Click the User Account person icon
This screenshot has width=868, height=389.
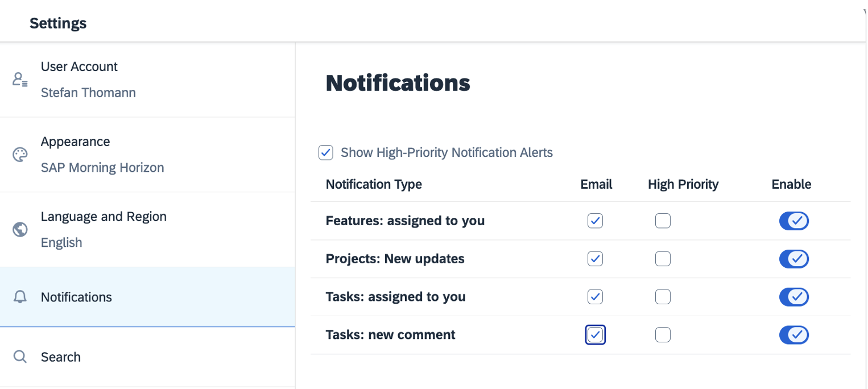[20, 80]
